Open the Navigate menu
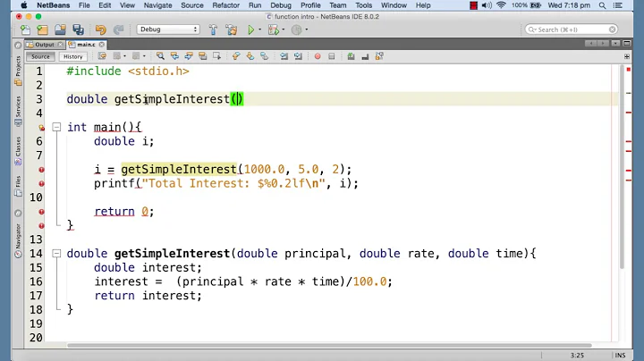The image size is (644, 361). point(157,5)
